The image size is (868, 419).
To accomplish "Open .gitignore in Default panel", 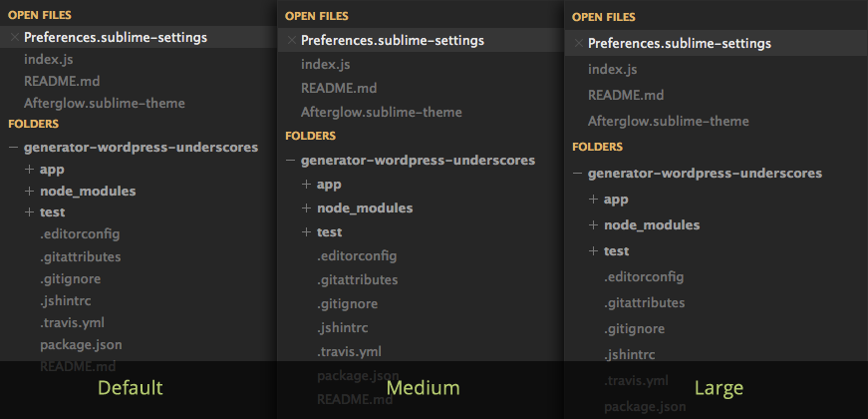I will point(71,278).
